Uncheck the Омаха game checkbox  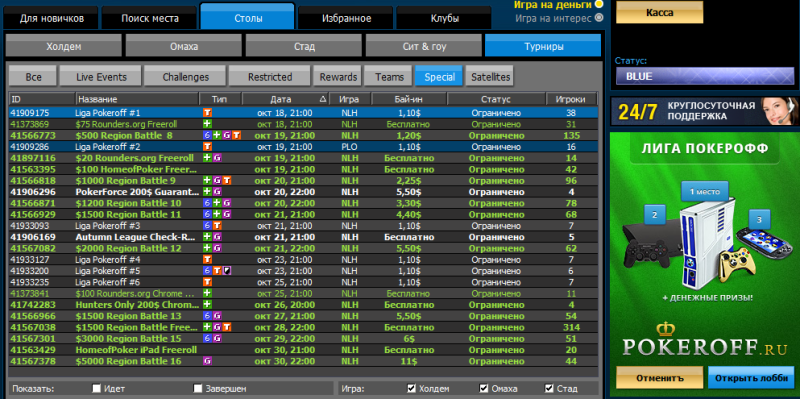click(484, 389)
